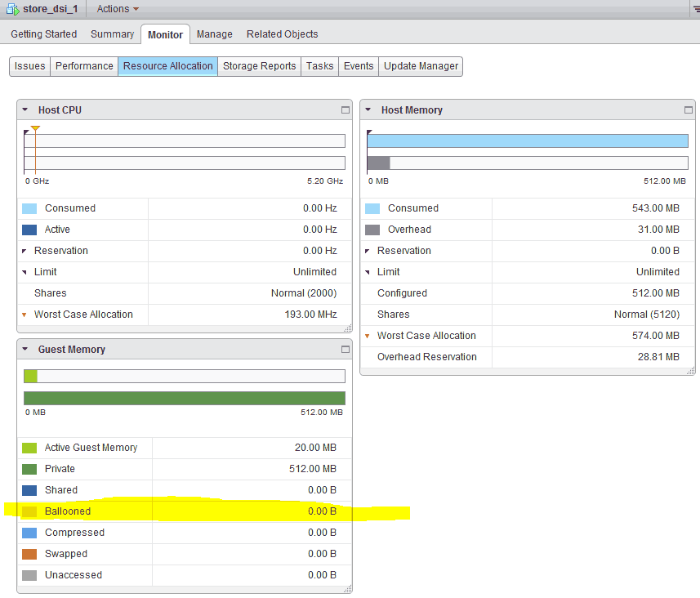The height and width of the screenshot is (598, 700).
Task: Collapse the Host CPU panel
Action: pos(25,109)
